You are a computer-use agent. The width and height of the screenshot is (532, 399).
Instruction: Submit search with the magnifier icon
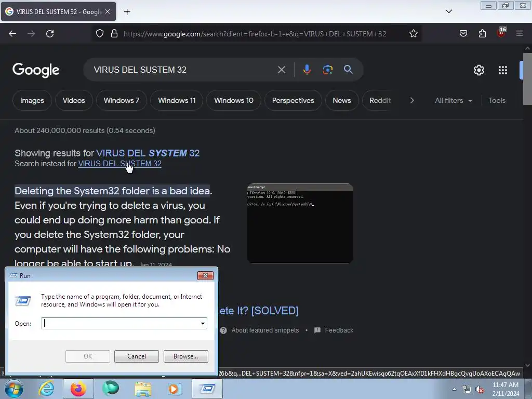tap(348, 70)
